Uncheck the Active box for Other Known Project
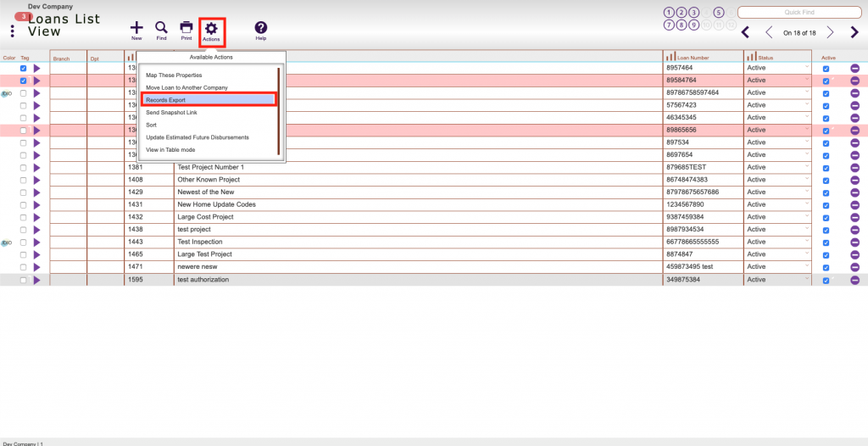868x446 pixels. (826, 181)
